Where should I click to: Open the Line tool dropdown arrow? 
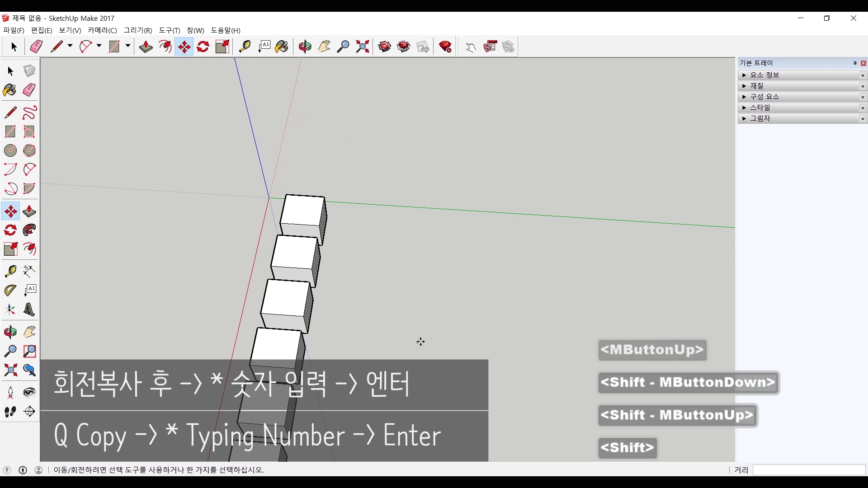click(x=70, y=46)
